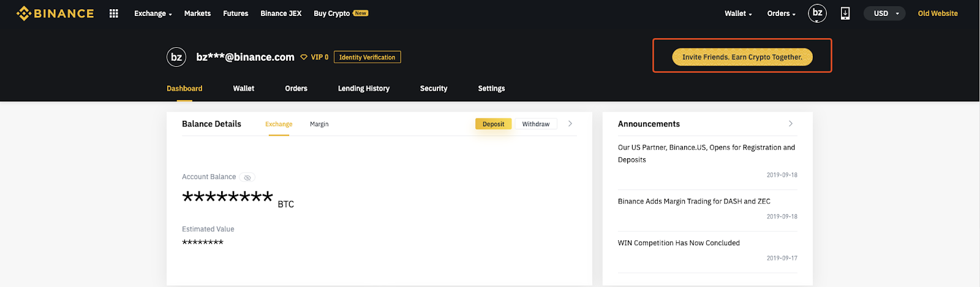Screen dimensions: 980x287
Task: Select the Dashboard tab
Action: (x=184, y=88)
